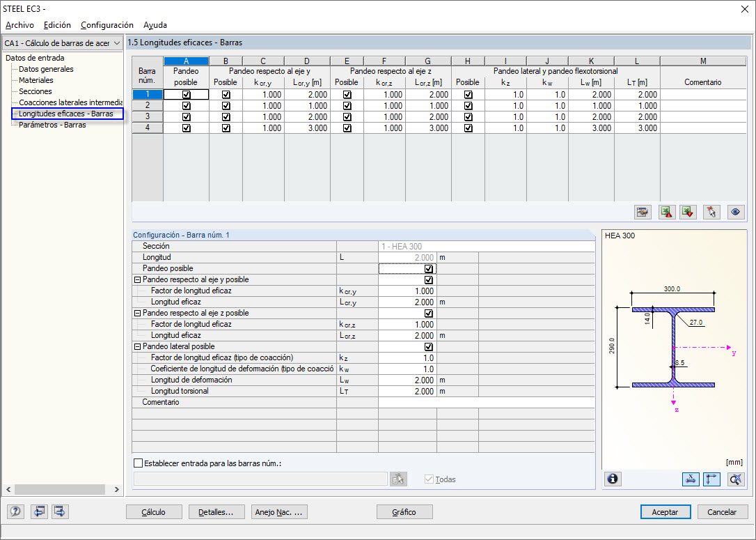Uncheck Pandeo posible for bar 1 in table
This screenshot has width=756, height=540.
pos(187,95)
